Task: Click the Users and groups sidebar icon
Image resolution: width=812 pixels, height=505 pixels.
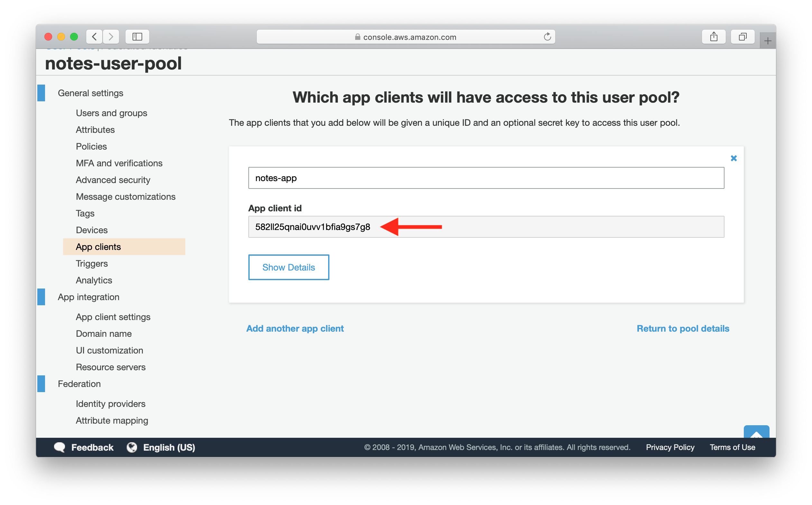Action: (x=111, y=113)
